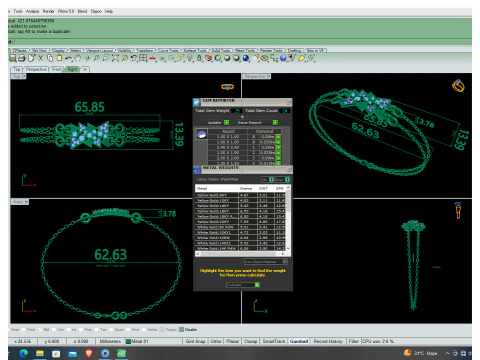The image size is (480, 360).
Task: Click the Print icon in the toolbar
Action: [22, 58]
